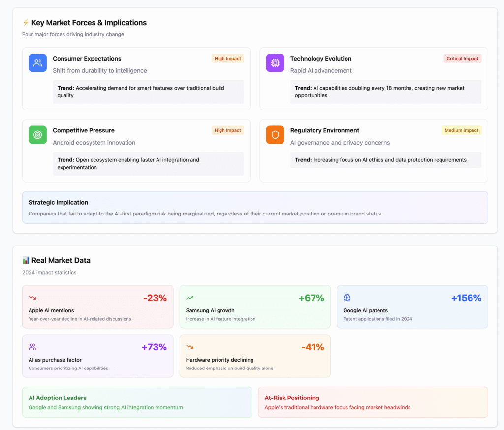
Task: Click the purple people icon in AI as purchase factor
Action: [x=32, y=347]
